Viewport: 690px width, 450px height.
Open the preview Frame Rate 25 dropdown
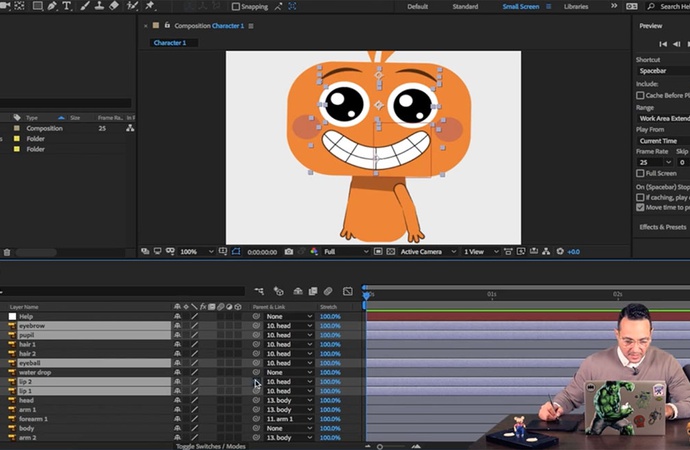654,162
